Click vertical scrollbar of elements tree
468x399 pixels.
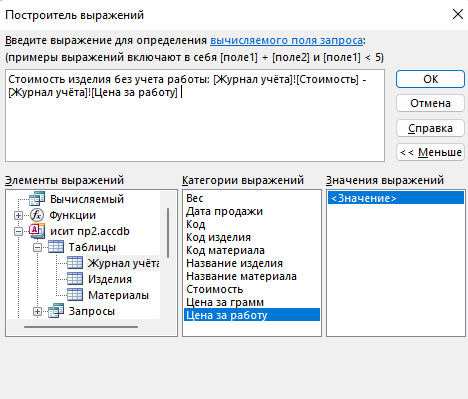(x=168, y=233)
